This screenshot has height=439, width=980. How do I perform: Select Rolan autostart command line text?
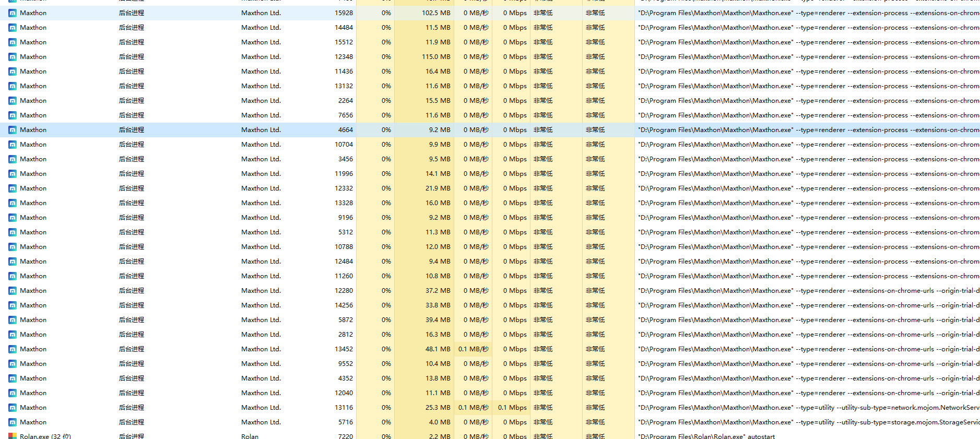point(706,436)
